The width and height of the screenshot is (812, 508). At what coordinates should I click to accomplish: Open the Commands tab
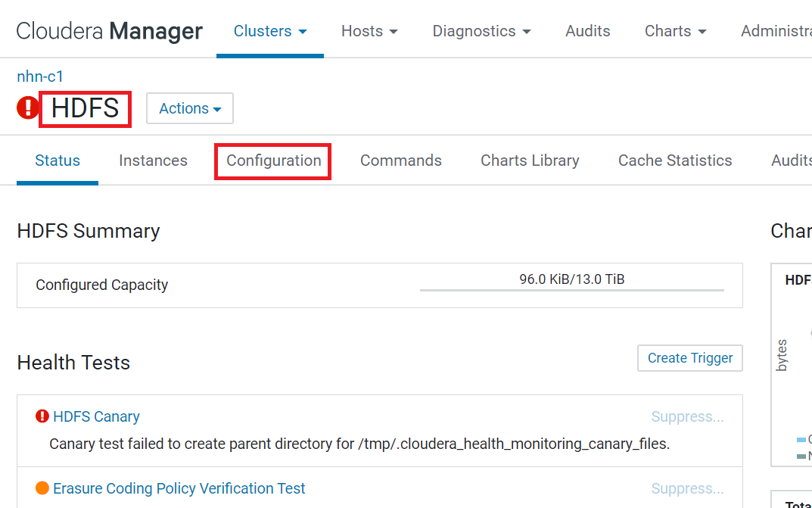click(401, 161)
